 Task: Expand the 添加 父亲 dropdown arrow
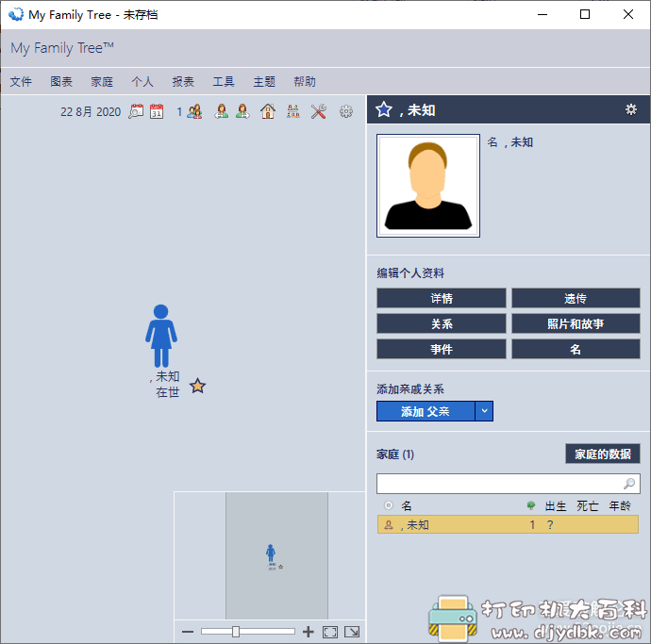tap(484, 411)
